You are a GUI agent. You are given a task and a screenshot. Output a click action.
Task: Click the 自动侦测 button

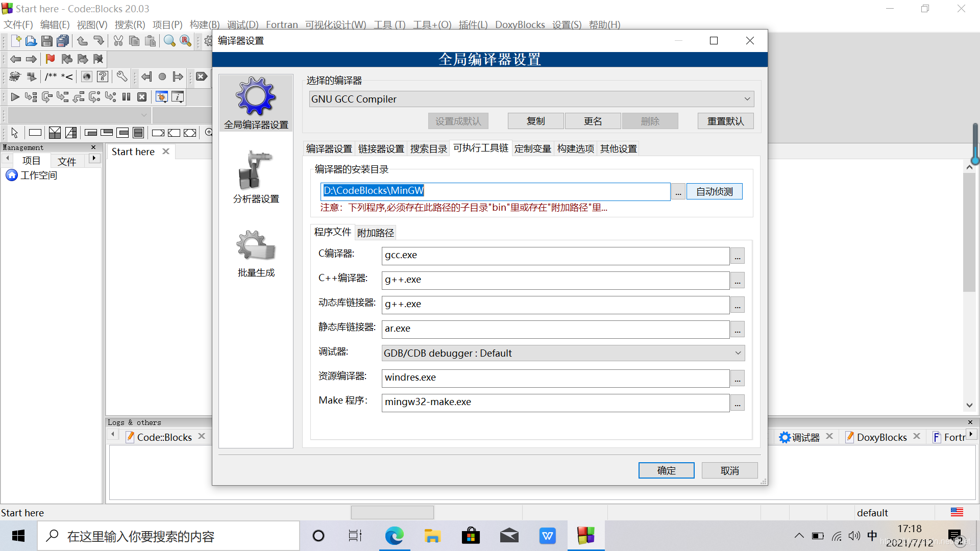point(714,191)
